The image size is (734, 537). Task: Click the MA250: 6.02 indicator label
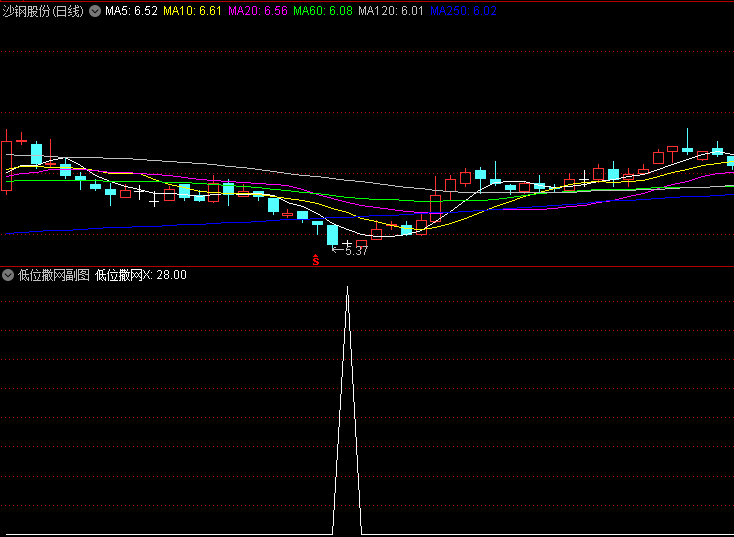[463, 11]
